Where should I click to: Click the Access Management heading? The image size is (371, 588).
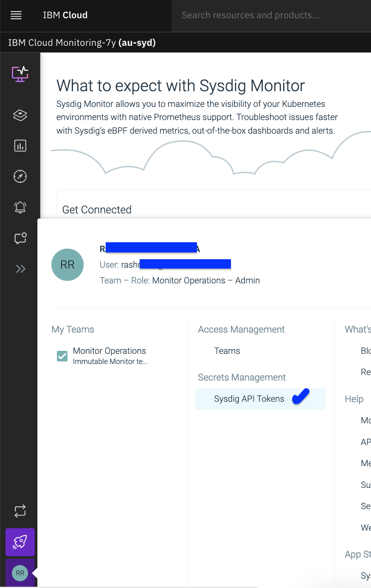tap(241, 330)
